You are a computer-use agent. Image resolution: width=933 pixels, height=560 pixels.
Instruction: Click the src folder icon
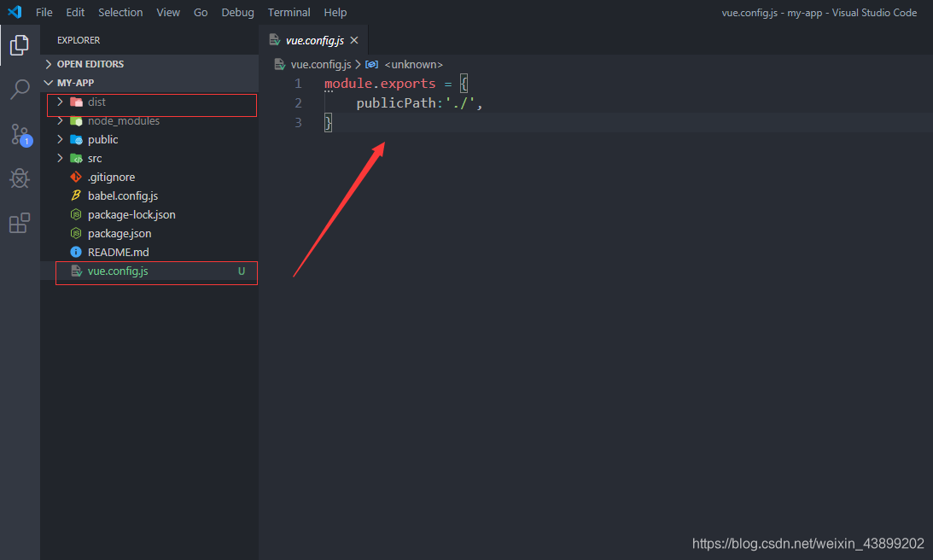coord(76,158)
